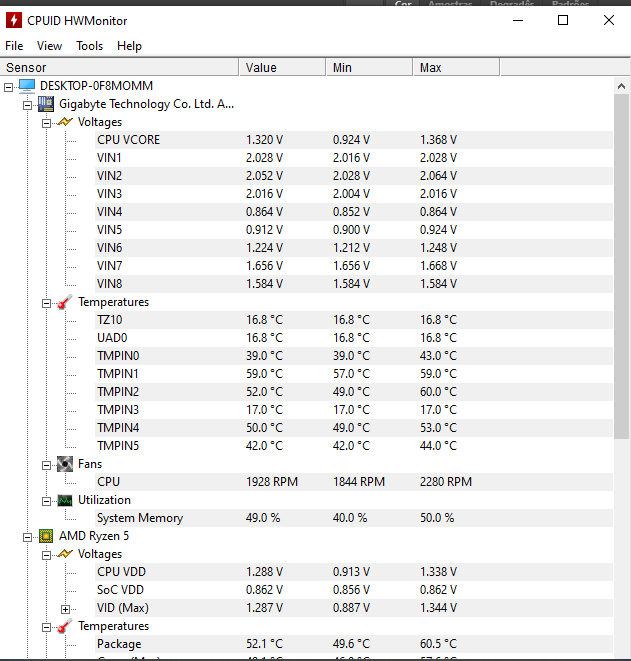Click the Fans fan icon
Viewport: 631px width, 661px height.
point(65,464)
